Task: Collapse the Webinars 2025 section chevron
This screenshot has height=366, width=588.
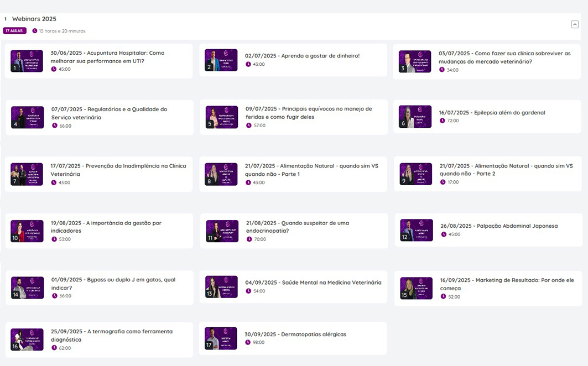Action: 575,24
